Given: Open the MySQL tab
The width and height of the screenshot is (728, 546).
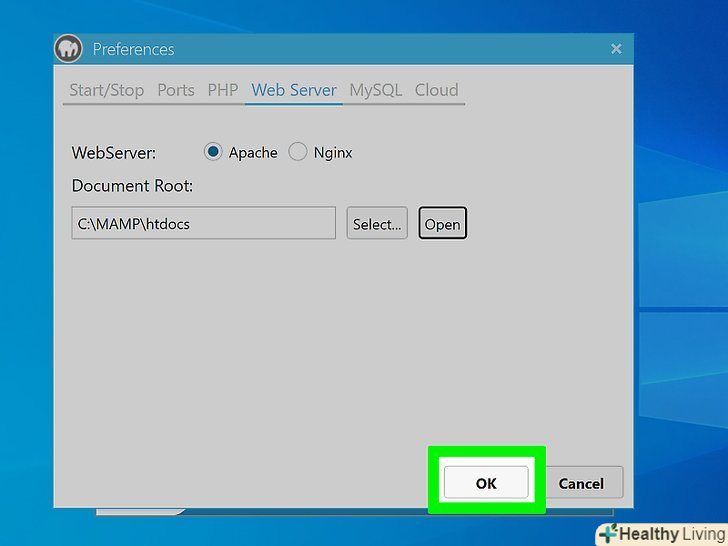Looking at the screenshot, I should pyautogui.click(x=376, y=90).
